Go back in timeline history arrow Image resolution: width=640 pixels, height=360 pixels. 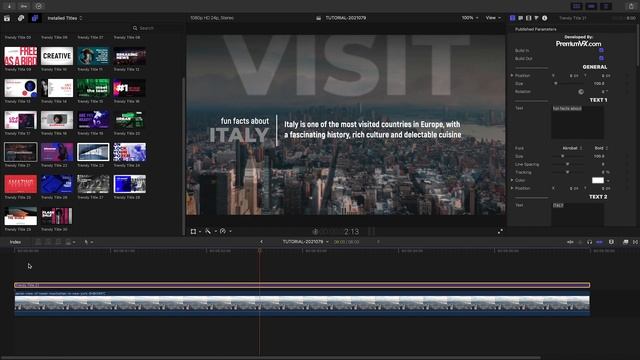point(262,242)
